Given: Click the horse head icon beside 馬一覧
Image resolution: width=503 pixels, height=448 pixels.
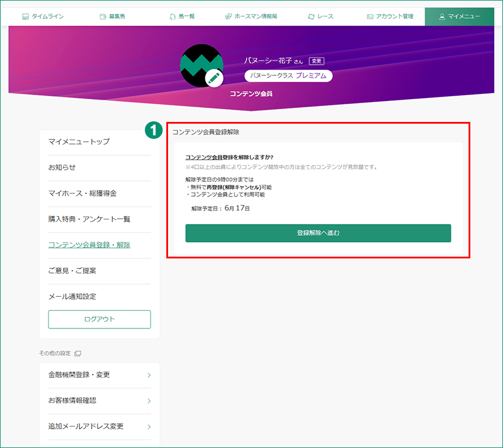Looking at the screenshot, I should coord(172,17).
